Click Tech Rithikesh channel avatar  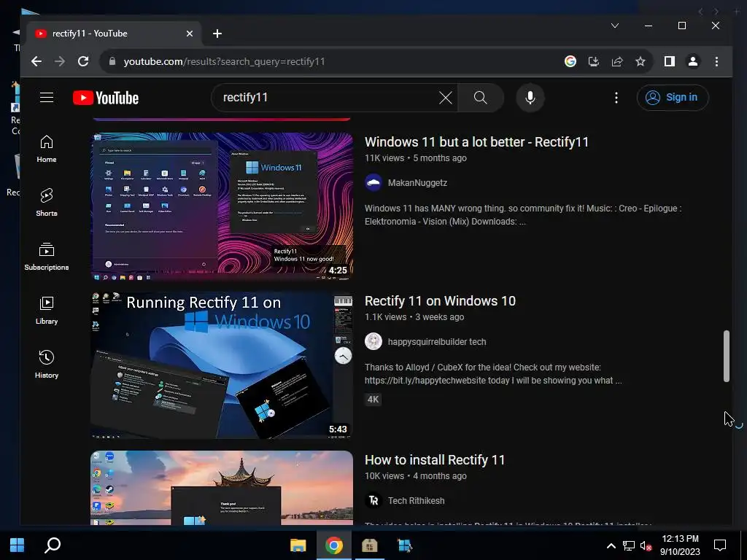click(373, 501)
